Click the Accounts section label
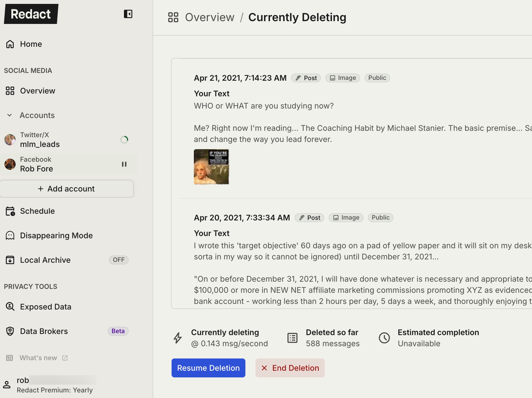The height and width of the screenshot is (398, 532). tap(37, 115)
